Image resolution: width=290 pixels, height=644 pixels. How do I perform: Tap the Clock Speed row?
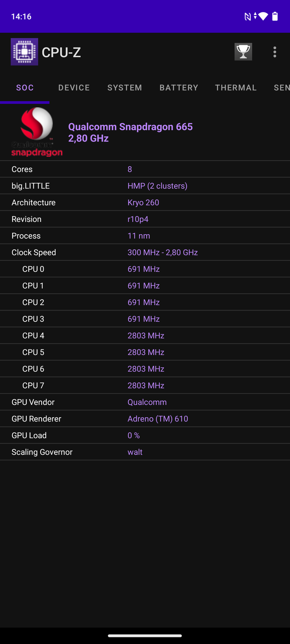point(145,252)
